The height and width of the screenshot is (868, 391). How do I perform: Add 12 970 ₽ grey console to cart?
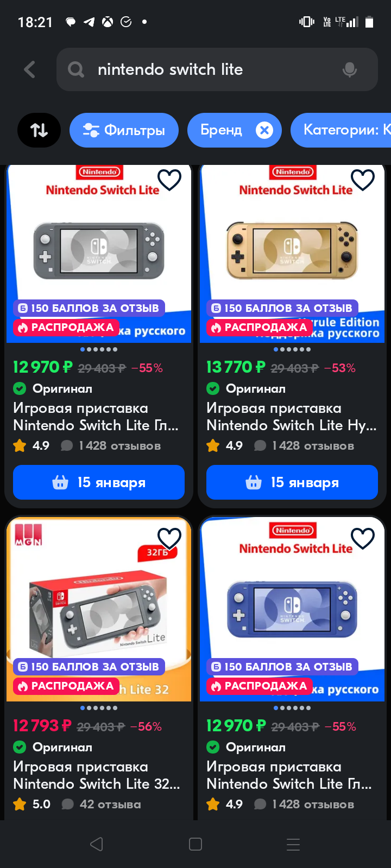(x=99, y=482)
